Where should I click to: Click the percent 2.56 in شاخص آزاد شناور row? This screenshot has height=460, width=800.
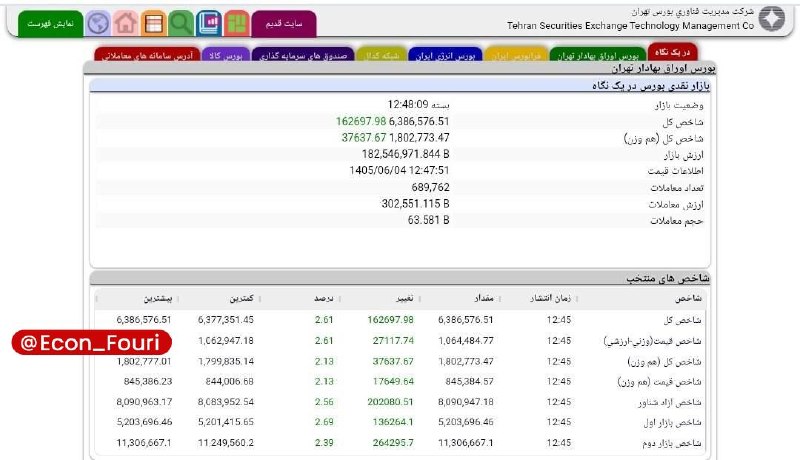tap(324, 402)
